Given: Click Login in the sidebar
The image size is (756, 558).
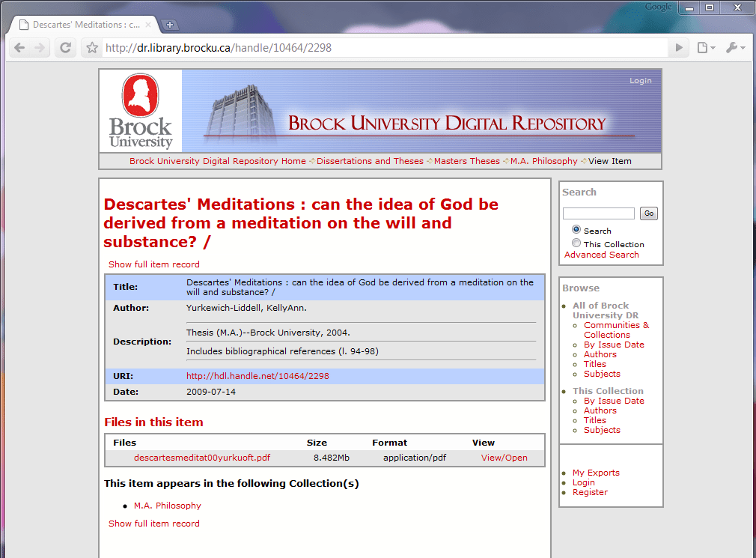Looking at the screenshot, I should [583, 482].
